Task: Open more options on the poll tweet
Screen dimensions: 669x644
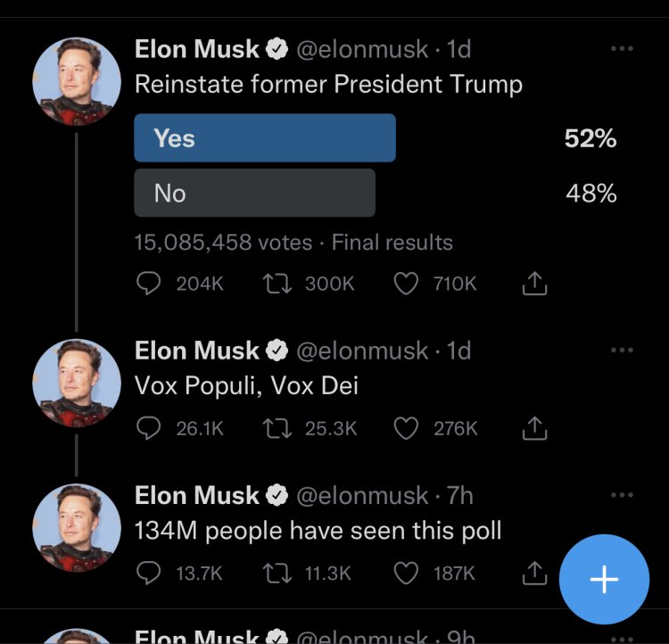Action: [622, 50]
